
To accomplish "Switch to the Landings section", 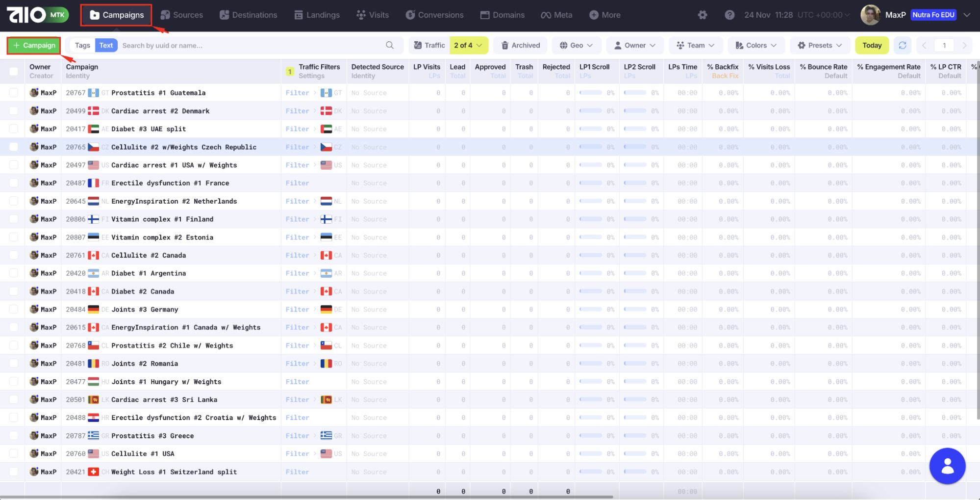I will point(317,15).
